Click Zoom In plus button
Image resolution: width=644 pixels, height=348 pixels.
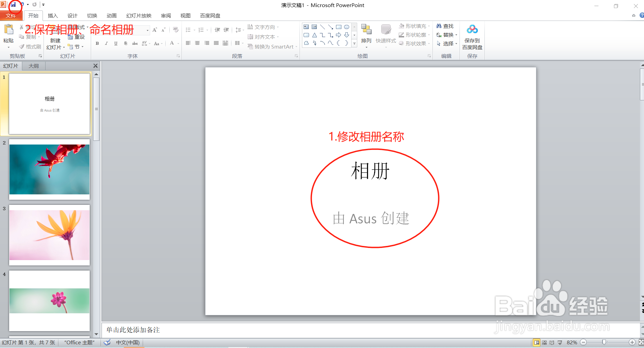coord(632,343)
